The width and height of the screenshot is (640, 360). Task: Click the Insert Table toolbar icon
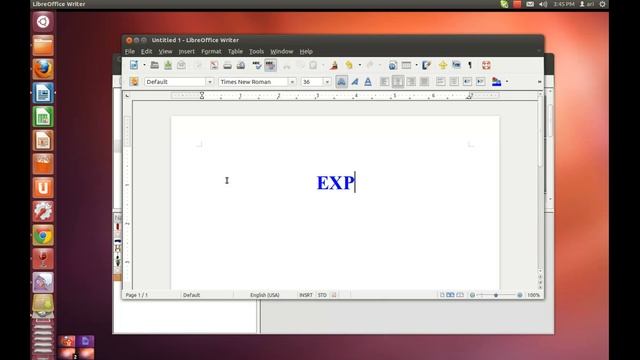[x=407, y=65]
